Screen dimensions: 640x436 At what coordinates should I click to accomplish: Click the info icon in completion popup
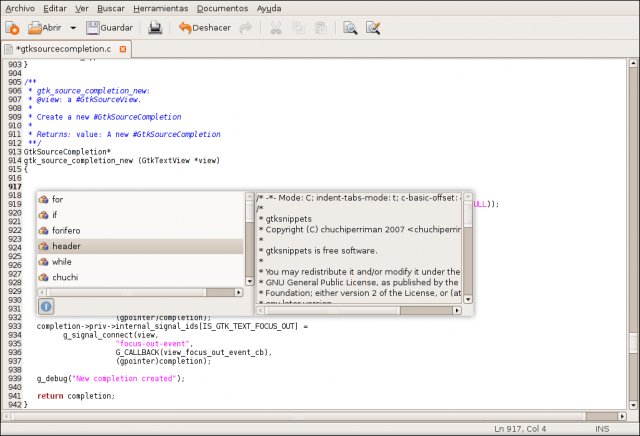pyautogui.click(x=46, y=306)
